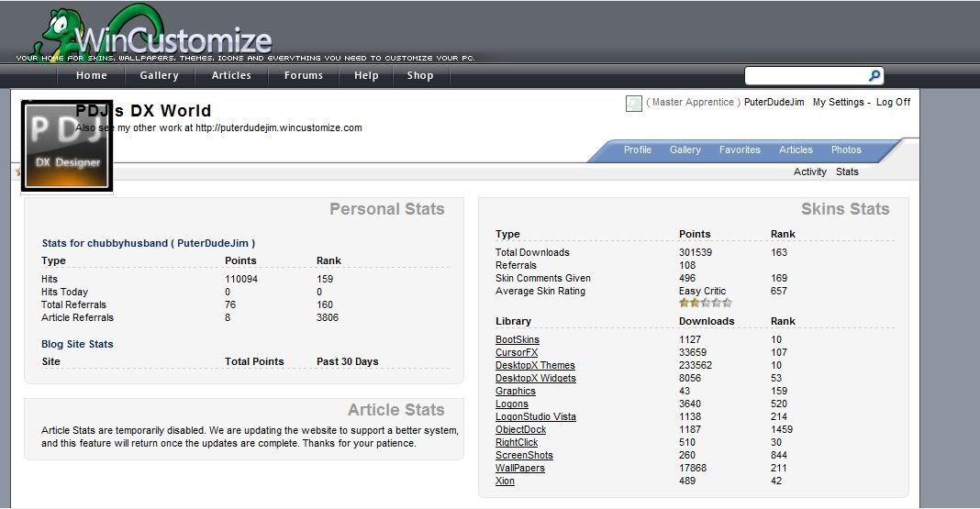This screenshot has height=509, width=980.
Task: Select the Hits points value 110094
Action: pyautogui.click(x=241, y=279)
